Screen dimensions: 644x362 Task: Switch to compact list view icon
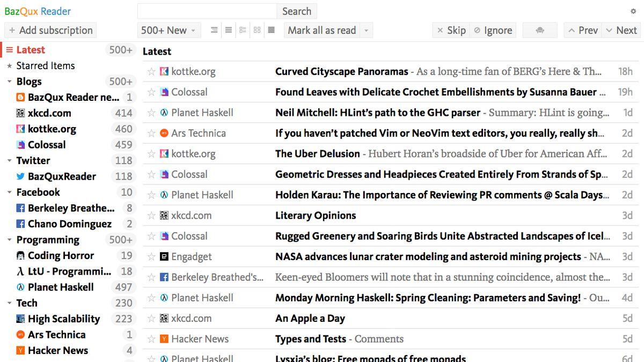coord(229,30)
